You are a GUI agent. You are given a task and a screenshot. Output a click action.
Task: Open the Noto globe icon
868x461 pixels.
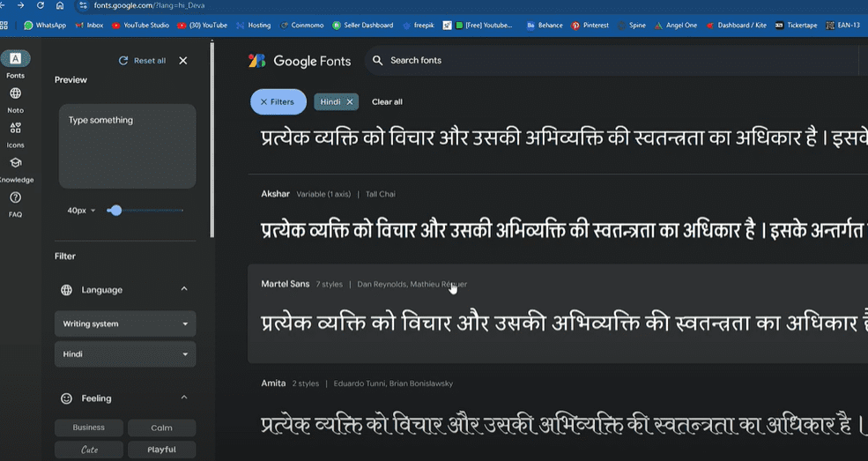(15, 94)
